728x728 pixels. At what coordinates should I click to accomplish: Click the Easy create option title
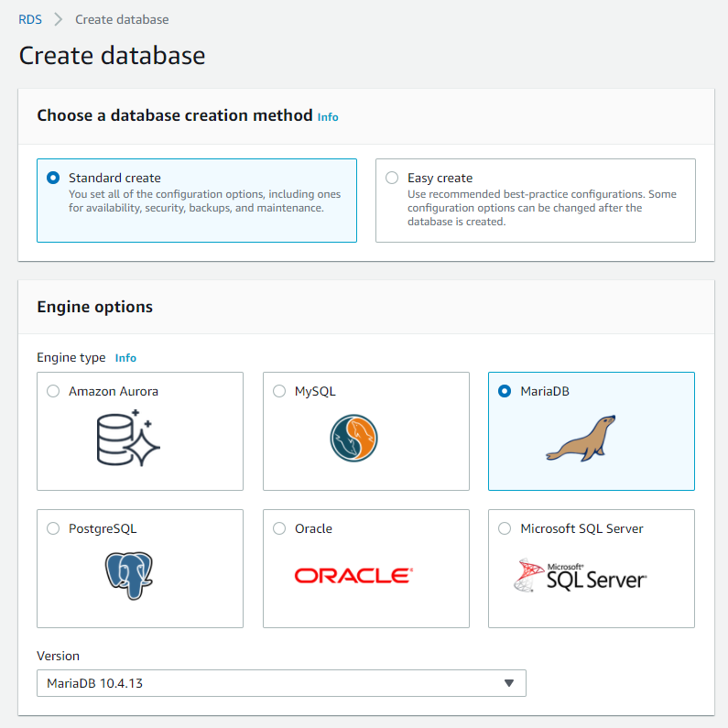click(440, 178)
